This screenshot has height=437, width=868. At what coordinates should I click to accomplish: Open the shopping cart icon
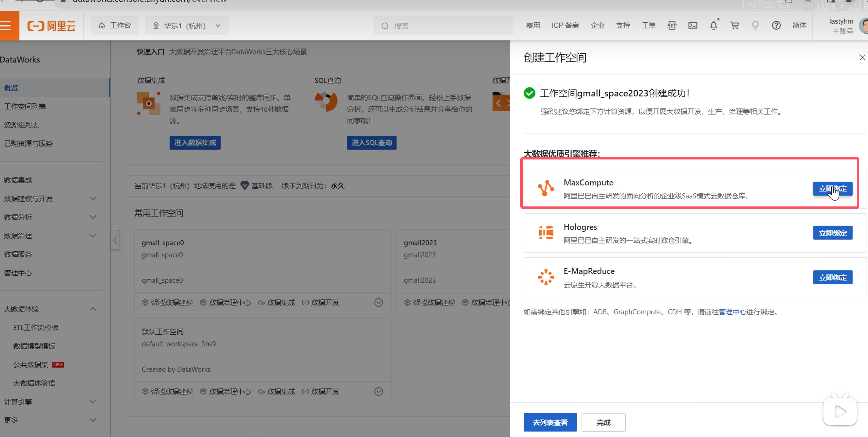pos(735,26)
